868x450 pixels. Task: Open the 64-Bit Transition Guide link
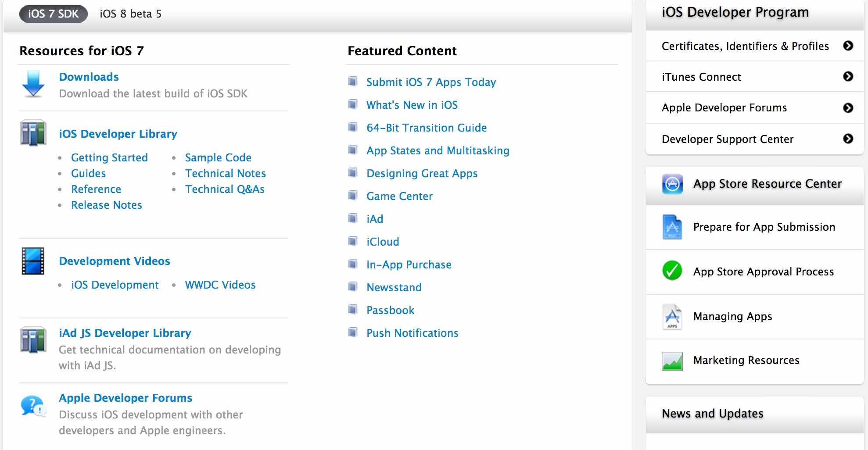(427, 128)
